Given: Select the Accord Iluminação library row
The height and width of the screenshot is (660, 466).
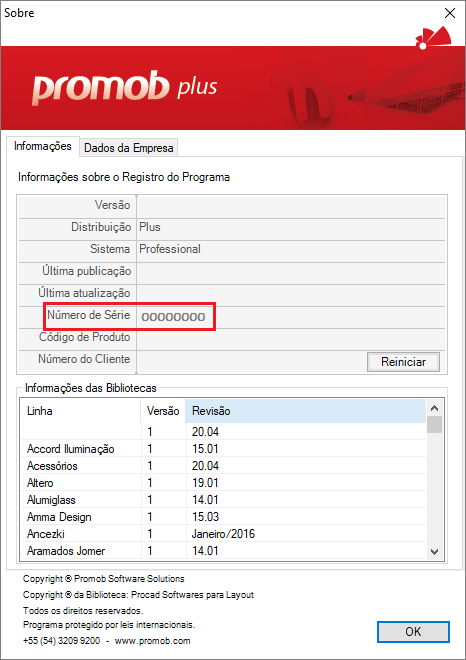Looking at the screenshot, I should pyautogui.click(x=223, y=449).
